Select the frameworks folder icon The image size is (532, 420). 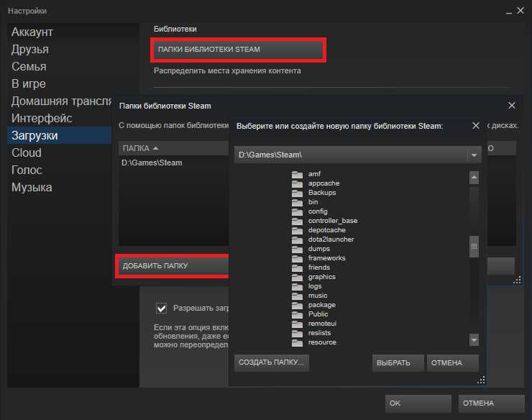pos(297,258)
